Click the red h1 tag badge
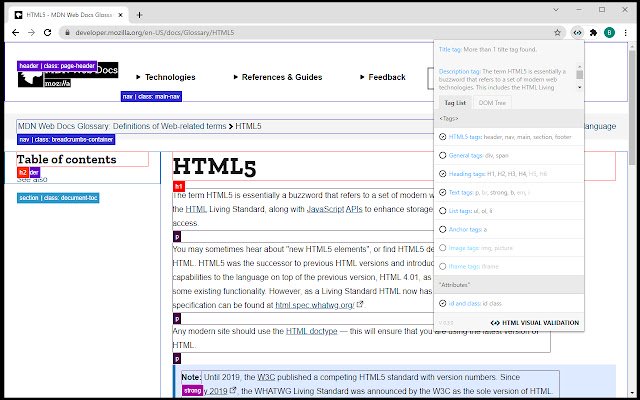Image resolution: width=640 pixels, height=400 pixels. [179, 187]
